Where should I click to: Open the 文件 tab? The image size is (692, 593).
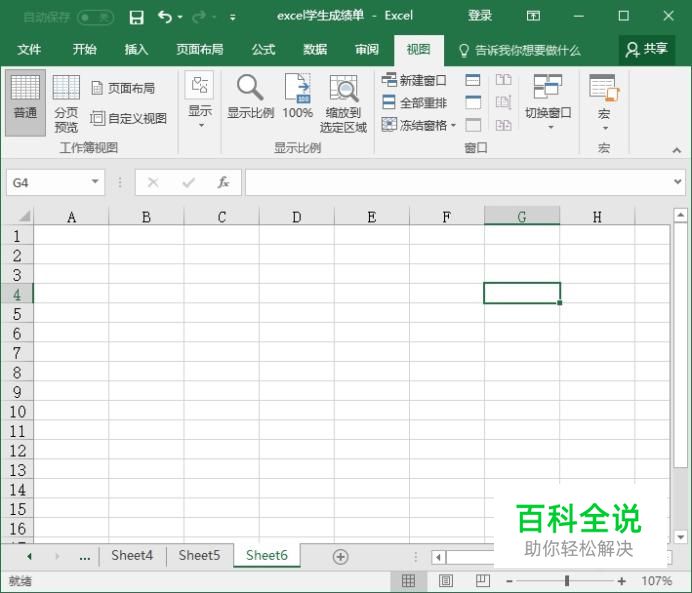coord(29,49)
